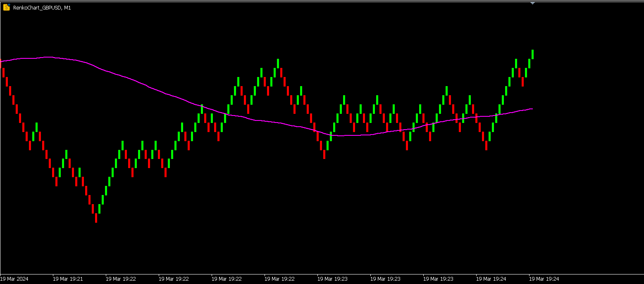Click the 19 Mar 2024 date label
Viewport: 644px width, 284px height.
(x=14, y=279)
